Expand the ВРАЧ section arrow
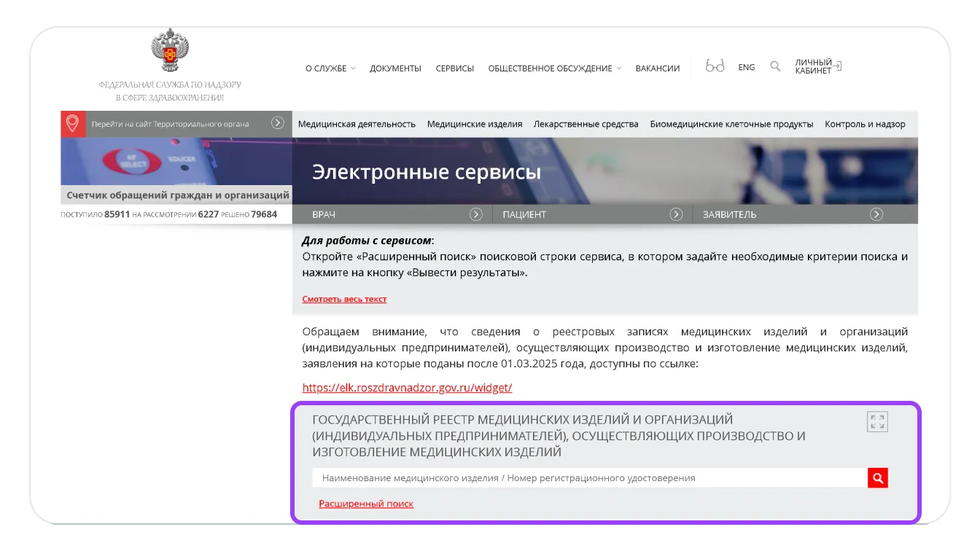This screenshot has height=551, width=980. (476, 214)
